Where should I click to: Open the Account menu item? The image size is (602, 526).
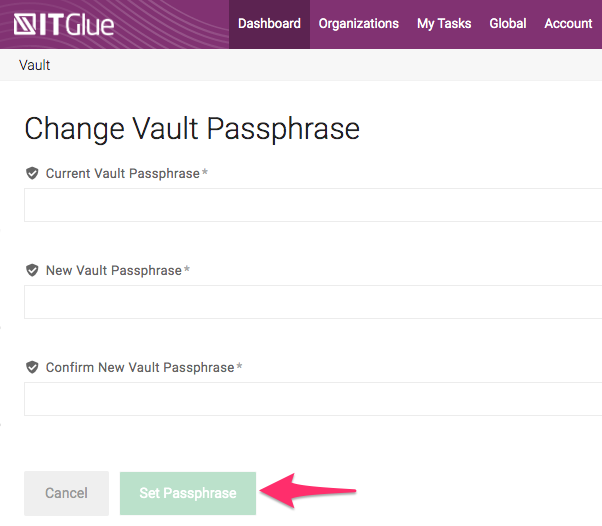tap(568, 24)
